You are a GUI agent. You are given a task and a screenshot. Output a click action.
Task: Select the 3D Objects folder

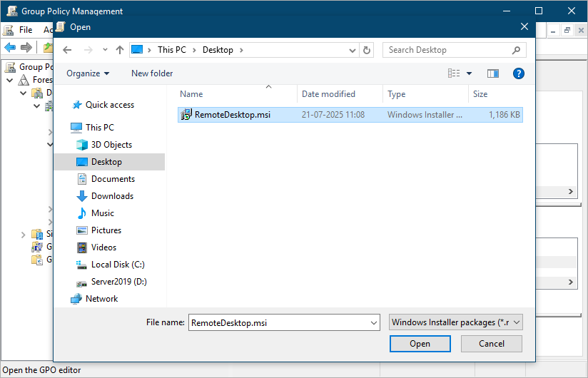click(111, 145)
